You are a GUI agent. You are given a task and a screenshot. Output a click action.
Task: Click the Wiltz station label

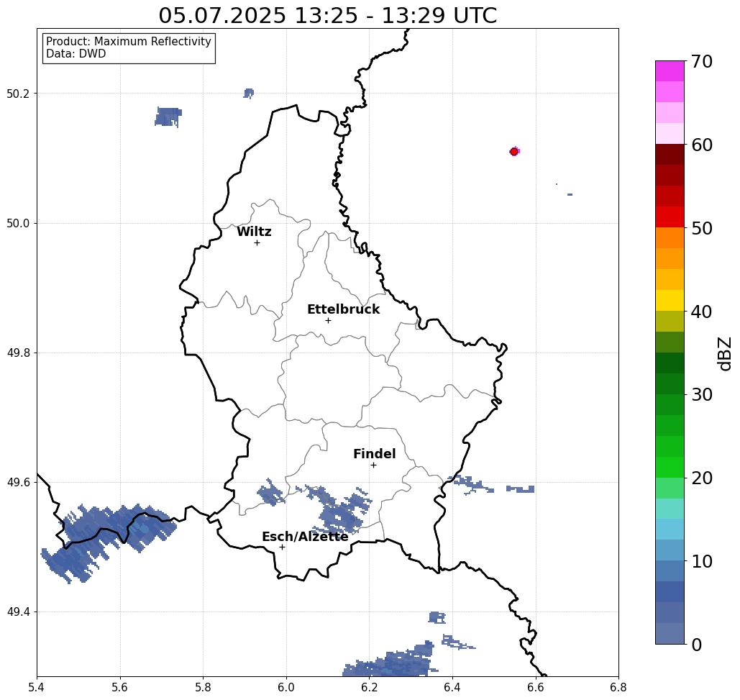(x=254, y=232)
